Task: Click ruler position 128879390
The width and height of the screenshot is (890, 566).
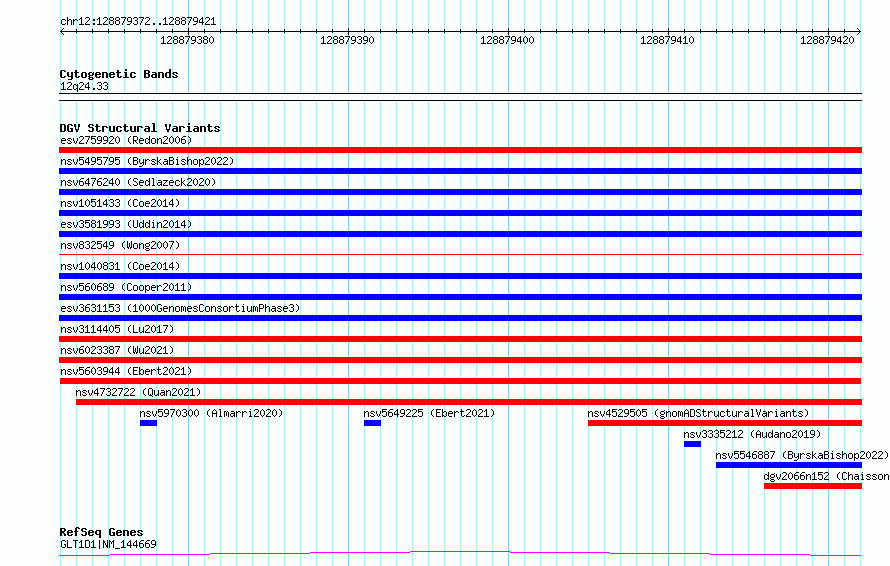Action: [x=347, y=40]
